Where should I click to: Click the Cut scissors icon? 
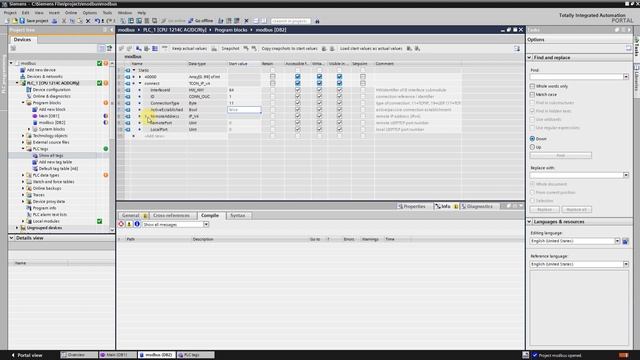coord(64,21)
